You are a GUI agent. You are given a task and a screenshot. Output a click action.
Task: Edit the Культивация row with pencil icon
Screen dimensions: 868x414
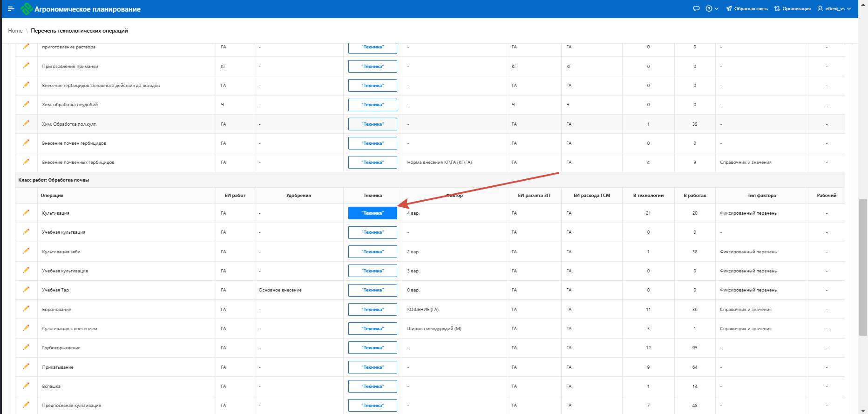[x=26, y=213]
